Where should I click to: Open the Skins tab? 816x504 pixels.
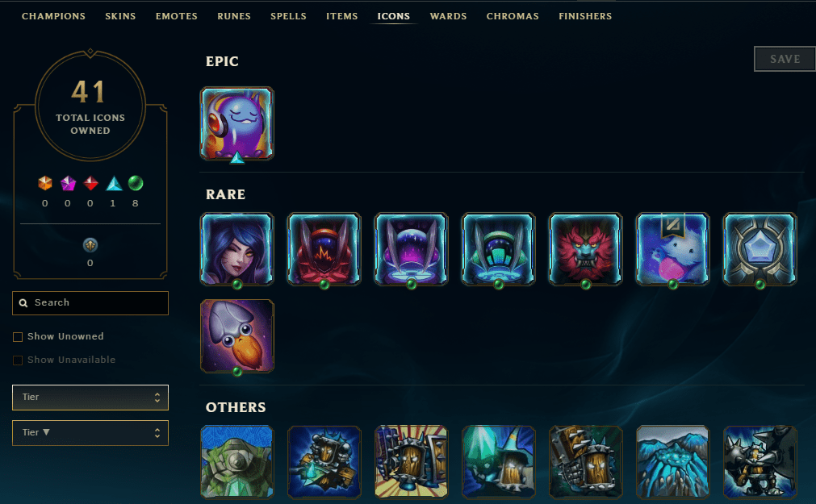coord(120,16)
